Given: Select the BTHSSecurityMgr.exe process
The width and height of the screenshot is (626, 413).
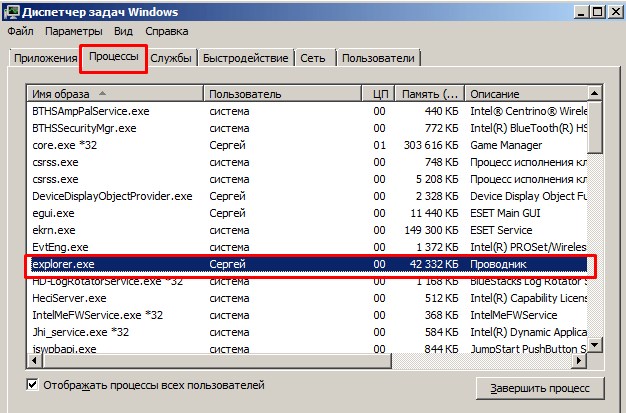Looking at the screenshot, I should click(x=307, y=128).
